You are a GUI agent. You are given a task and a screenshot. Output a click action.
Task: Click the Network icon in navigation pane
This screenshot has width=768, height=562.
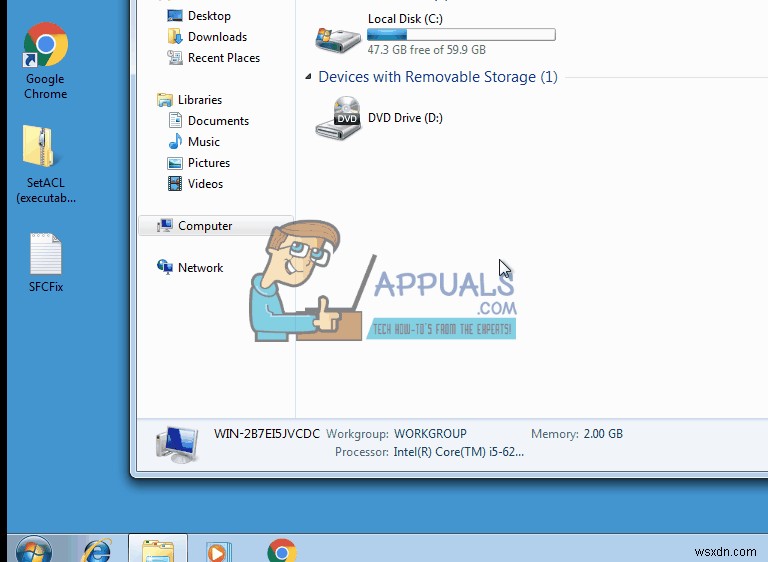point(165,268)
